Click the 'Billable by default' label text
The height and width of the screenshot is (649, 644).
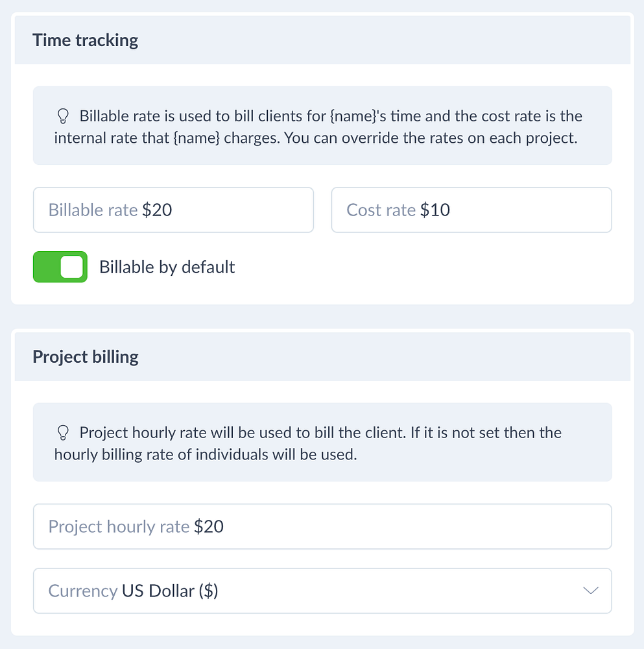click(x=167, y=267)
